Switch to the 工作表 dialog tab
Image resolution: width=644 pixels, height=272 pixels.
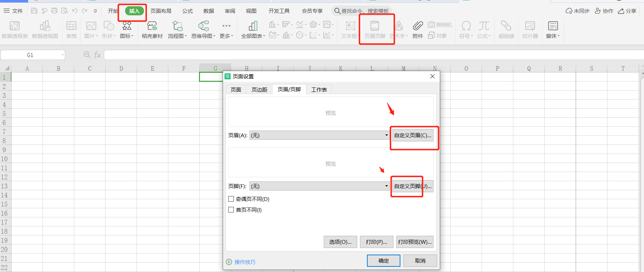[319, 90]
